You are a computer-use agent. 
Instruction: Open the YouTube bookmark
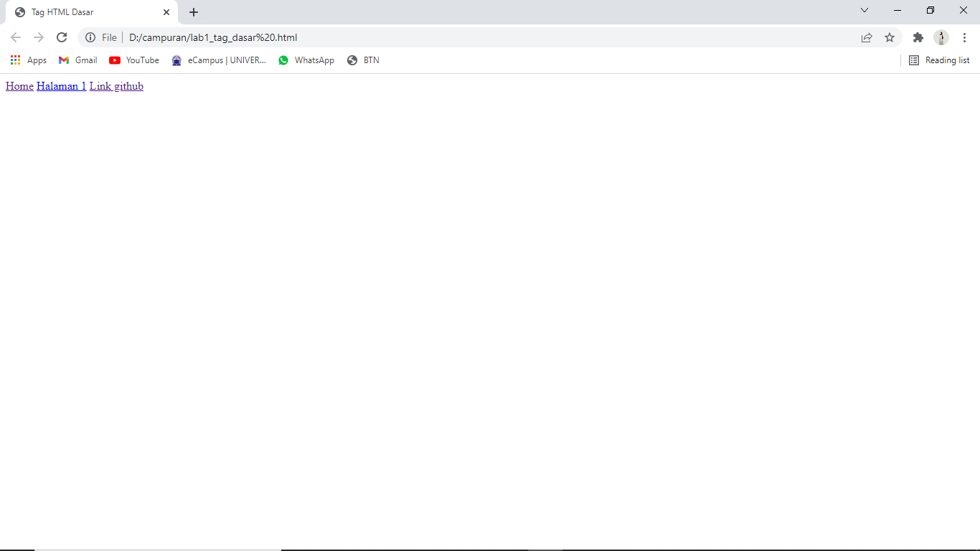[x=133, y=60]
